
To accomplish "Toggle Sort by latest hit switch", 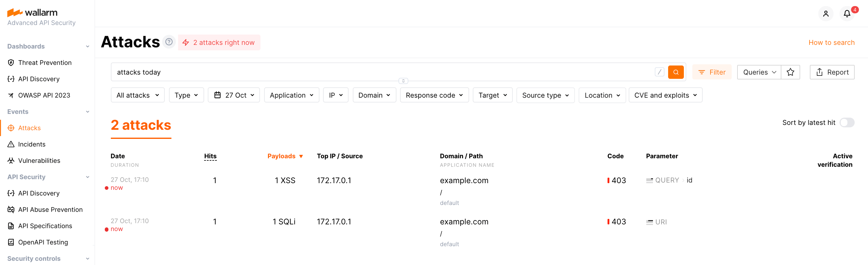I will 846,123.
